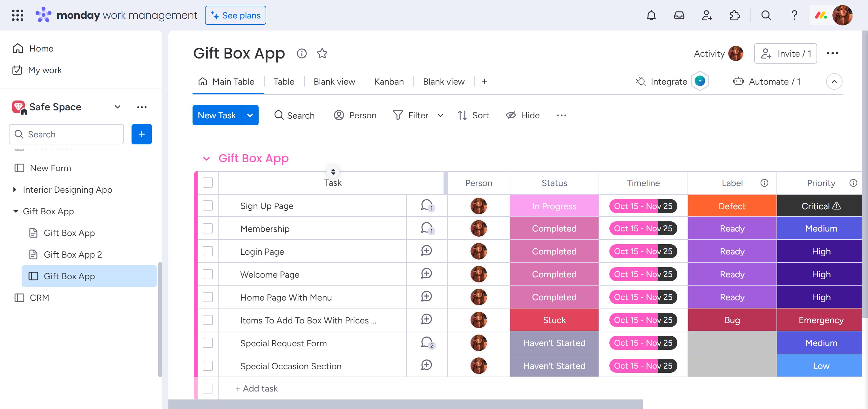Open Sign Up Page conversation bubble
868x409 pixels.
pyautogui.click(x=427, y=205)
